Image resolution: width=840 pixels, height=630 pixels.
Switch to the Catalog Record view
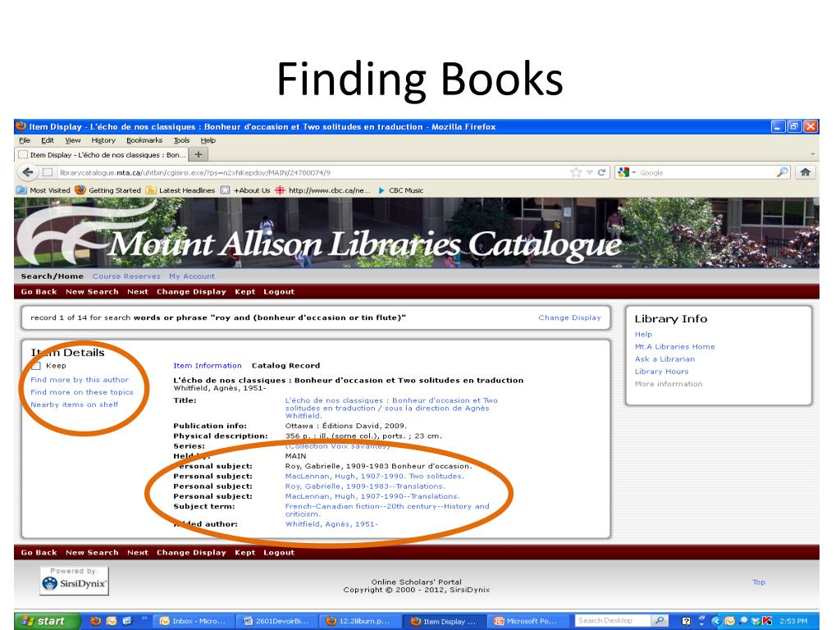tap(285, 366)
